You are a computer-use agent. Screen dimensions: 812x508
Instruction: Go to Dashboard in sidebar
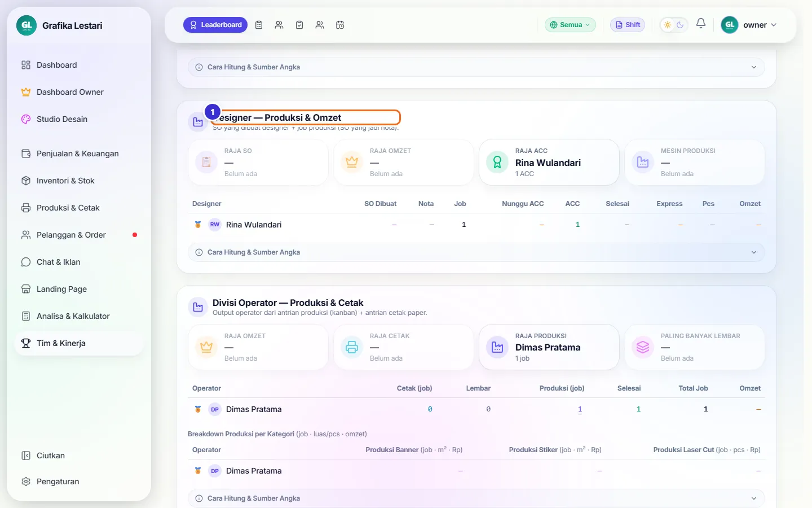[79, 65]
